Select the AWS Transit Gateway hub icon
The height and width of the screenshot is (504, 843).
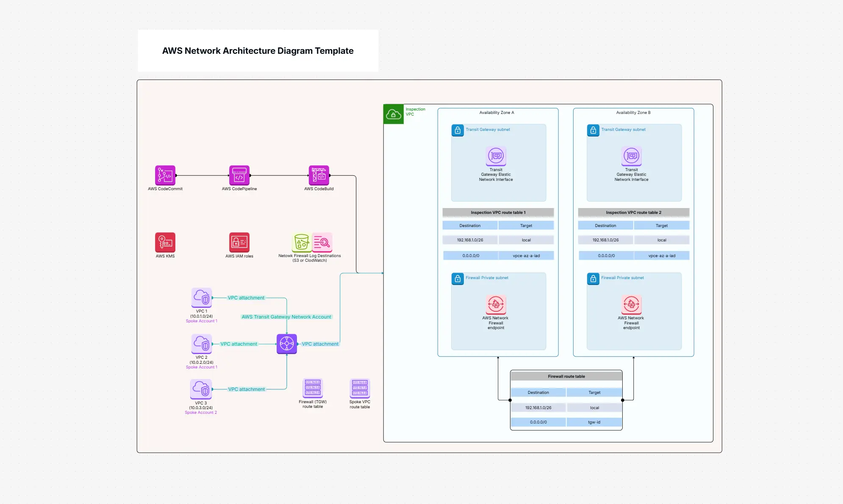tap(287, 344)
